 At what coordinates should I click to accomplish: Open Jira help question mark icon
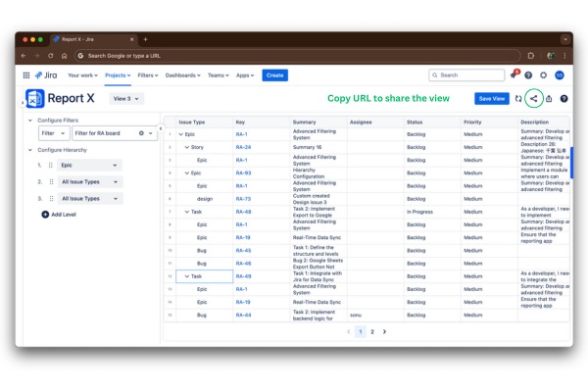point(528,75)
